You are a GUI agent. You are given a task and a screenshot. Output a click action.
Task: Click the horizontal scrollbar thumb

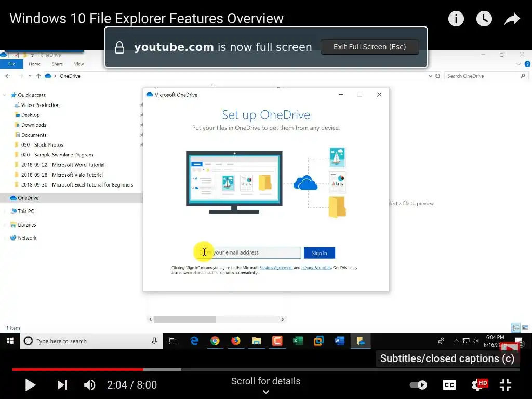185,320
